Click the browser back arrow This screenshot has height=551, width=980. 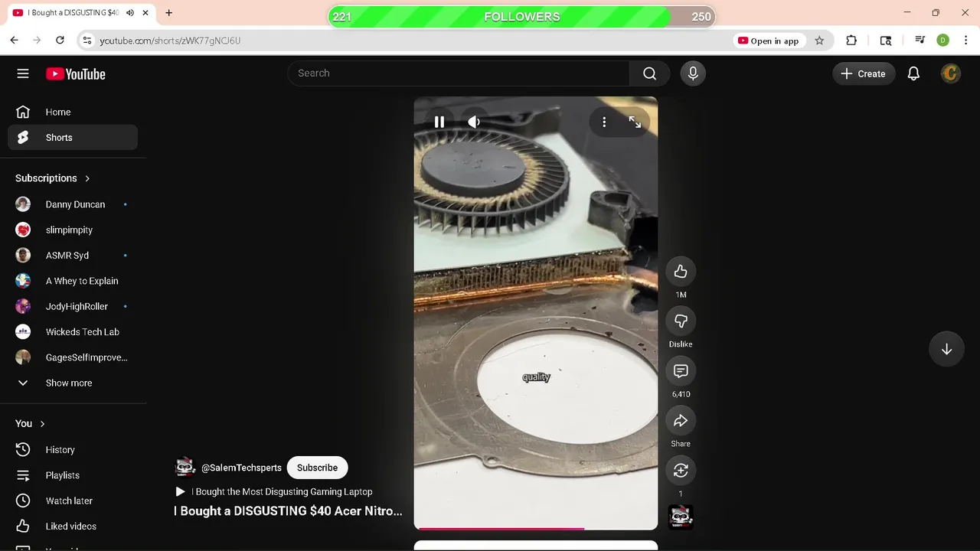(x=14, y=41)
